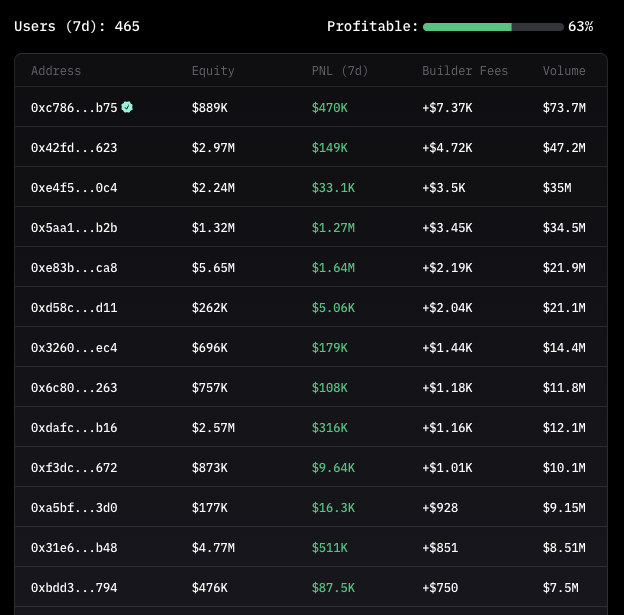Open address 0xe4f5...0c4
The width and height of the screenshot is (624, 615).
[74, 188]
